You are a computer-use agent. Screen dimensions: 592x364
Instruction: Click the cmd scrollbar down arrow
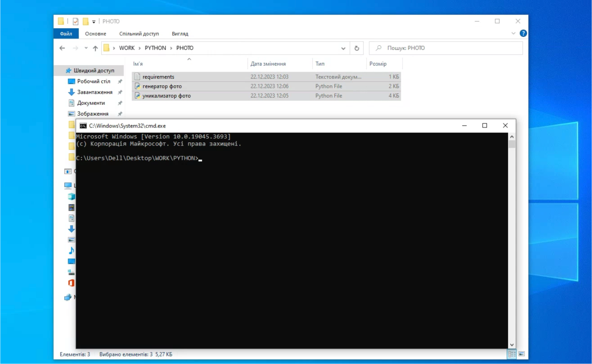(x=512, y=345)
